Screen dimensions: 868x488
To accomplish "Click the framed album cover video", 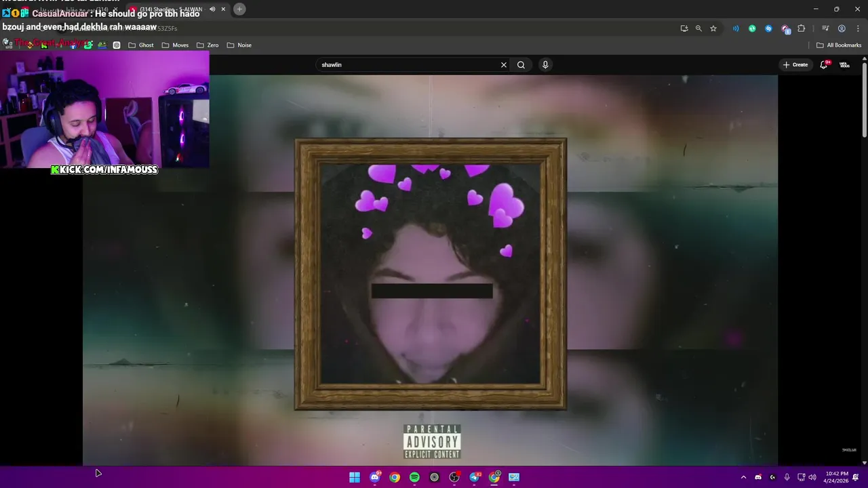I will click(x=431, y=274).
